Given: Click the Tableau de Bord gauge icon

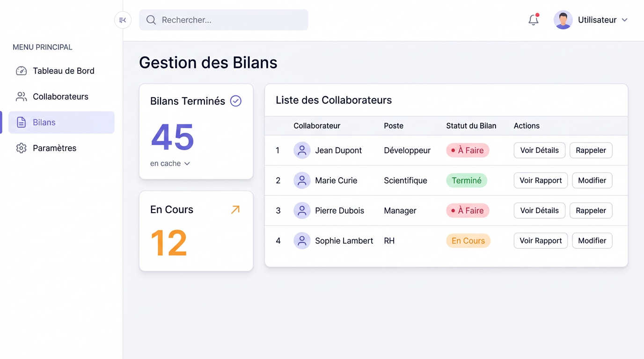Looking at the screenshot, I should (21, 71).
